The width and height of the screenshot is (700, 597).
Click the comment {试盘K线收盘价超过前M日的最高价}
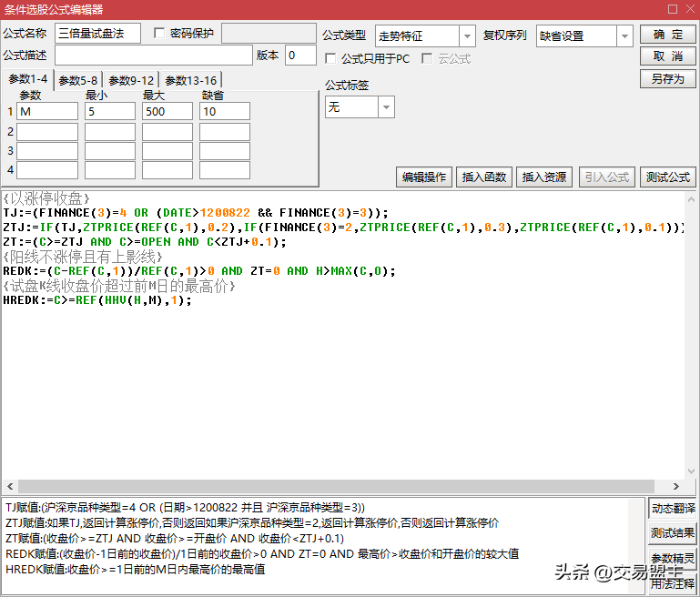(x=118, y=286)
